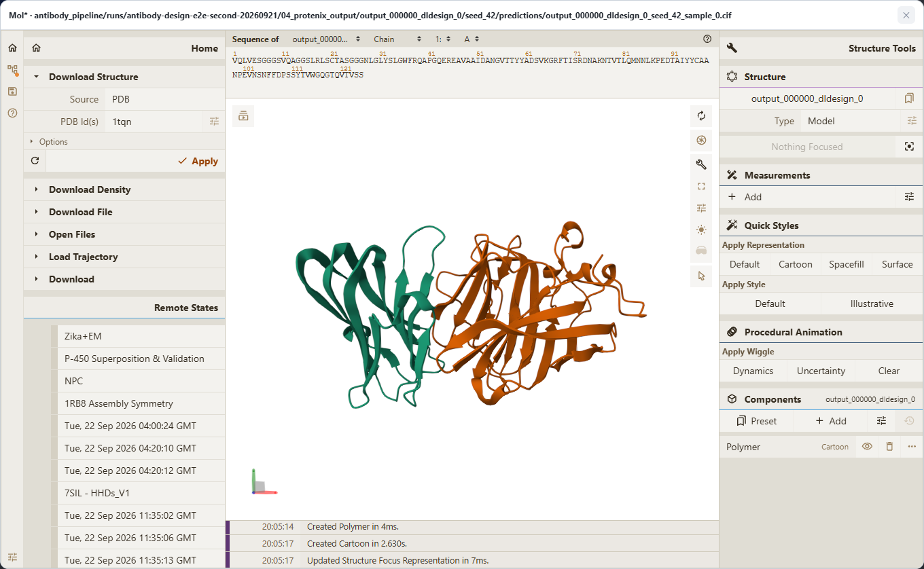Image resolution: width=924 pixels, height=569 pixels.
Task: Open the help icon in left sidebar
Action: click(12, 113)
